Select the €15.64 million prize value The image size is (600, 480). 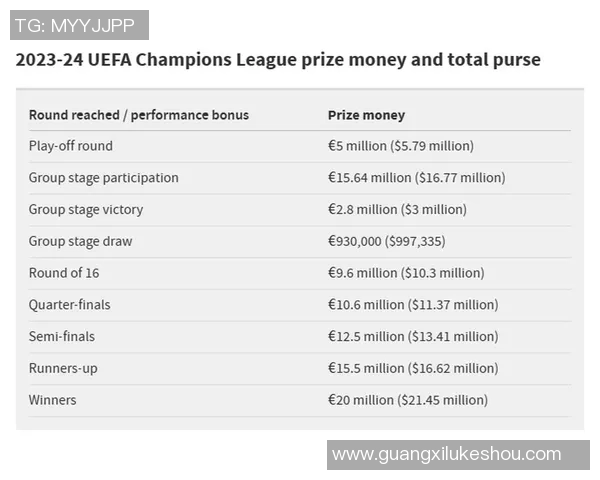click(x=416, y=178)
